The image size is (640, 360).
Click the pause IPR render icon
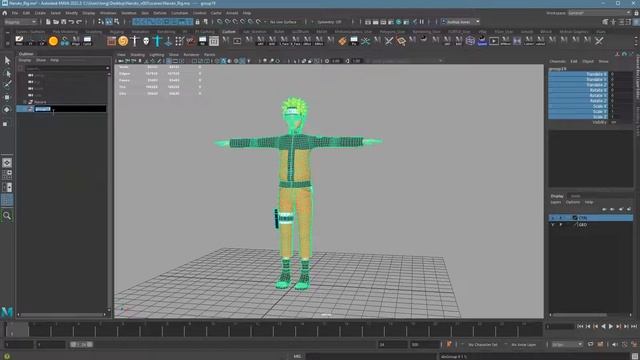point(422,22)
